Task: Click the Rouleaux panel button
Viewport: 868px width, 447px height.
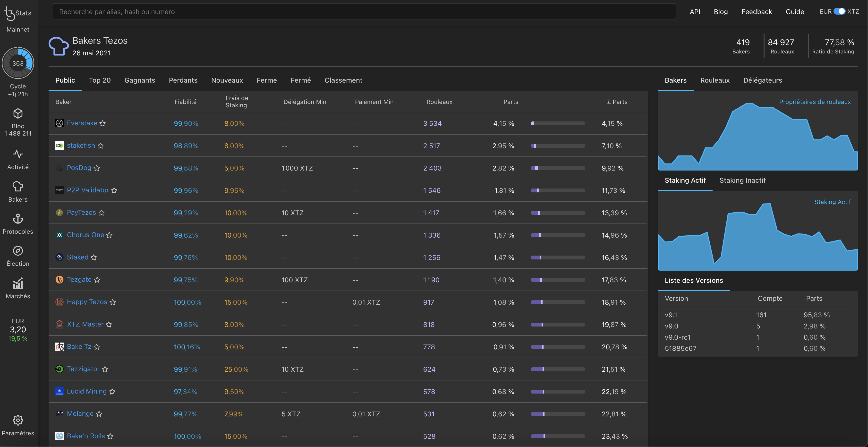Action: pyautogui.click(x=715, y=80)
